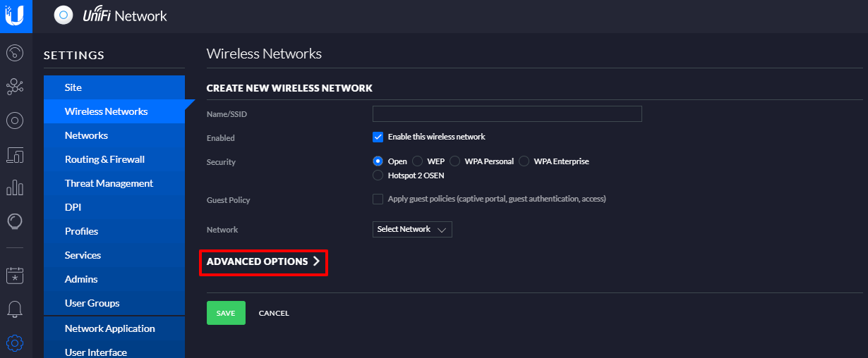Open the Topology nodes icon

pyautogui.click(x=15, y=86)
